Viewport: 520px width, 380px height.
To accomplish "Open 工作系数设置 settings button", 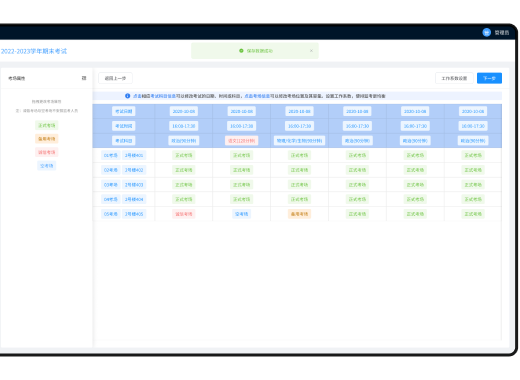I will click(x=454, y=78).
